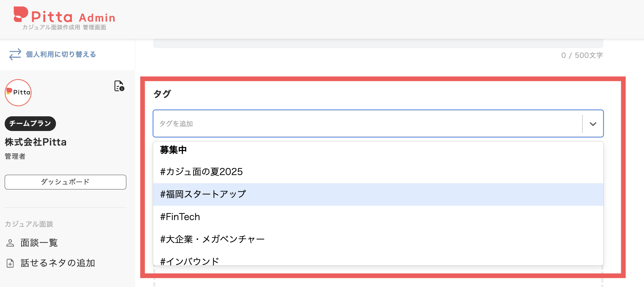Viewport: 644px width, 287px height.
Task: Click the 募集中 group header in the dropdown
Action: click(x=173, y=150)
